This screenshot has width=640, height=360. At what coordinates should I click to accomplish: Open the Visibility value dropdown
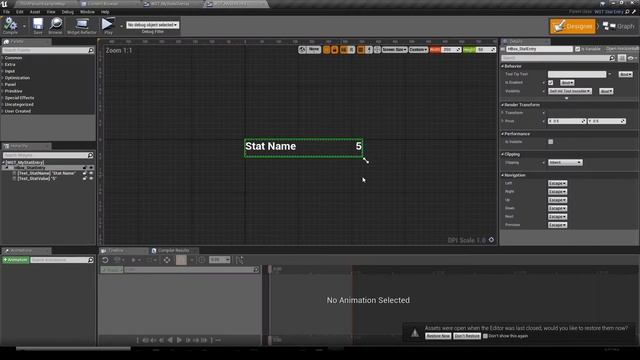click(x=570, y=91)
